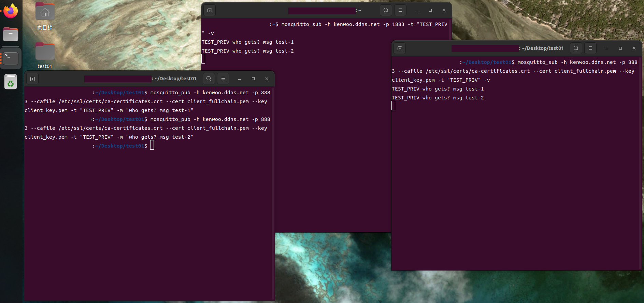Click "client_fullchain.pem" in the right-hand mosquitto_sub terminal
The height and width of the screenshot is (303, 644).
tap(585, 71)
